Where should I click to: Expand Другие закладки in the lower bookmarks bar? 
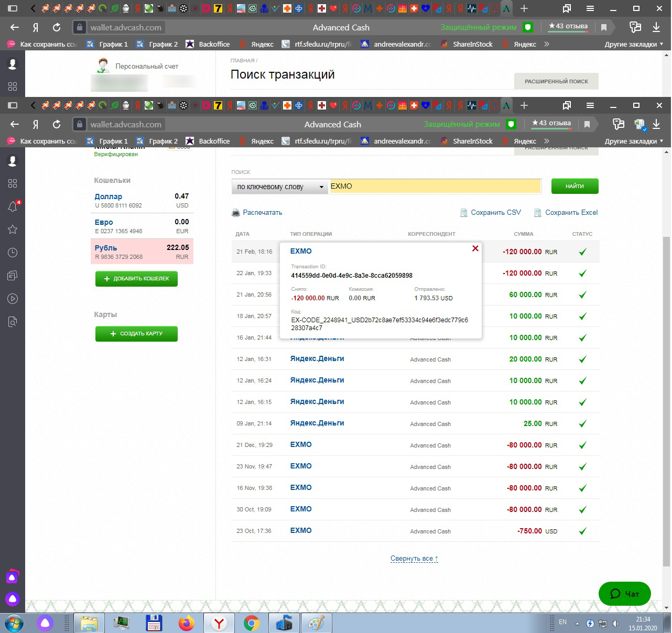(634, 141)
